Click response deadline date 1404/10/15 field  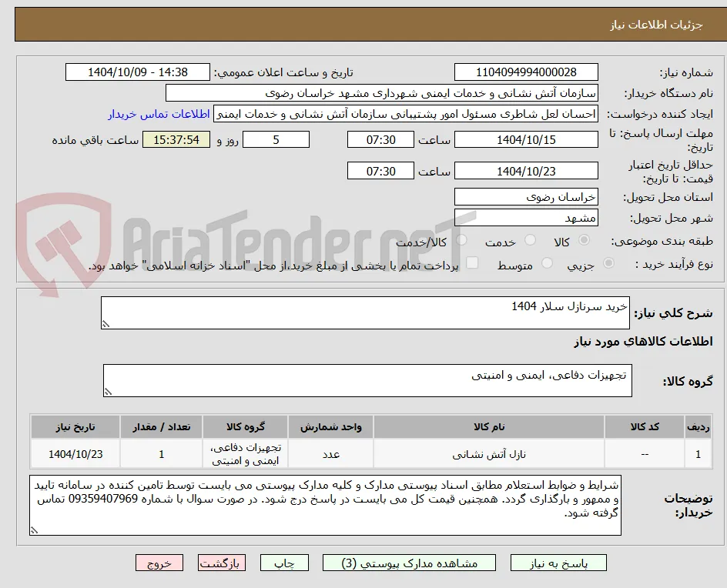point(526,139)
